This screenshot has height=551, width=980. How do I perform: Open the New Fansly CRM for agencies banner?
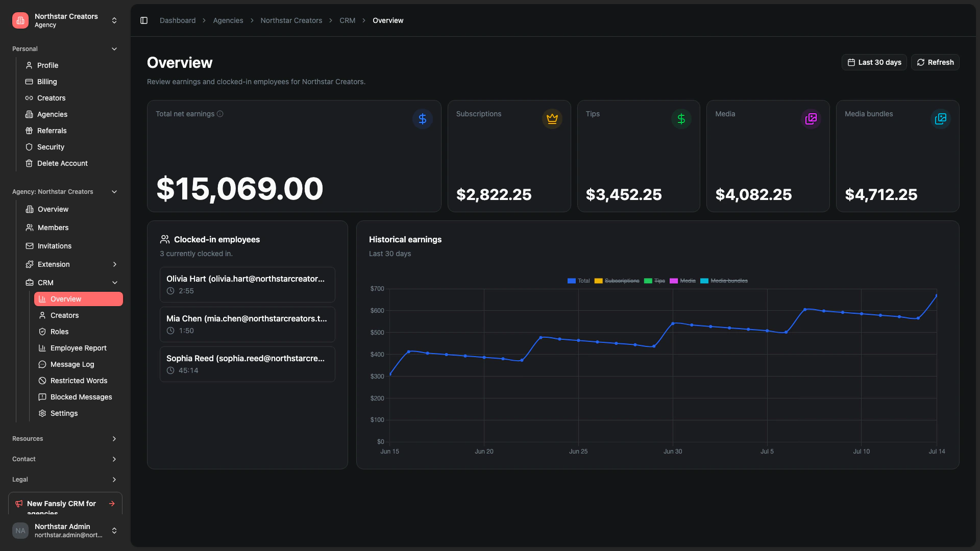pos(65,504)
